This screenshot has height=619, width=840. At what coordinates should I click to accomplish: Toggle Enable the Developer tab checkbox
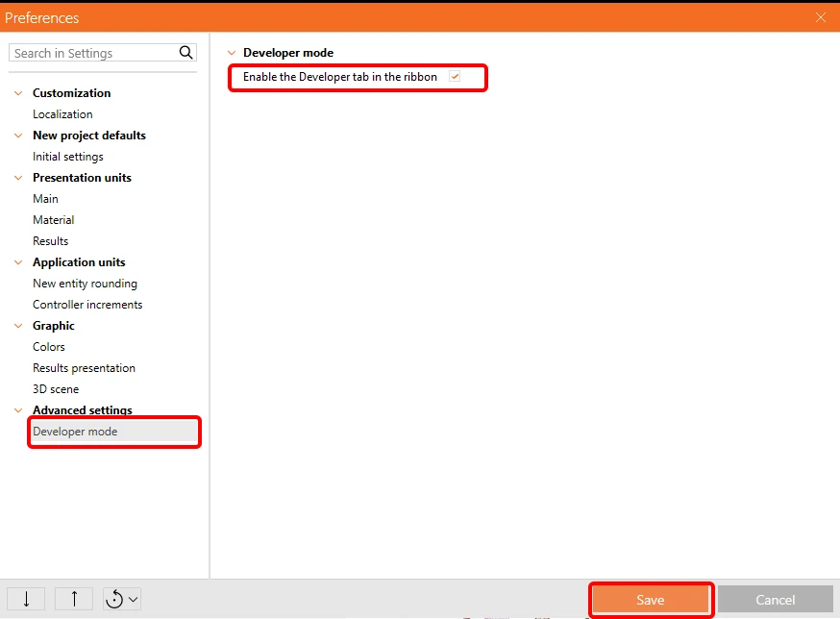(x=455, y=77)
